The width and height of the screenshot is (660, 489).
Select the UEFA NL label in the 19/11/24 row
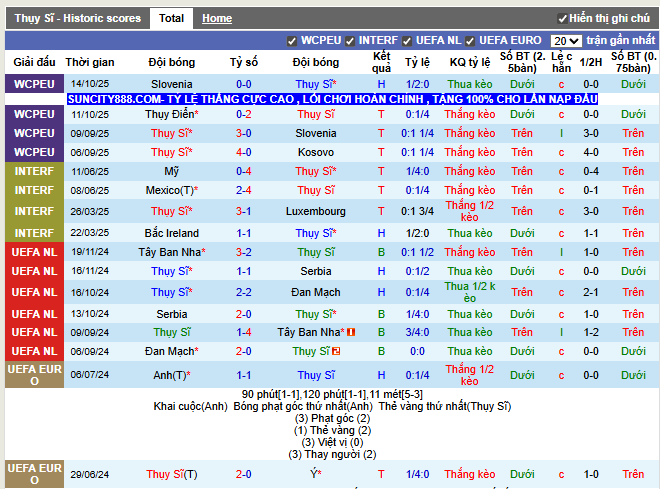[35, 252]
